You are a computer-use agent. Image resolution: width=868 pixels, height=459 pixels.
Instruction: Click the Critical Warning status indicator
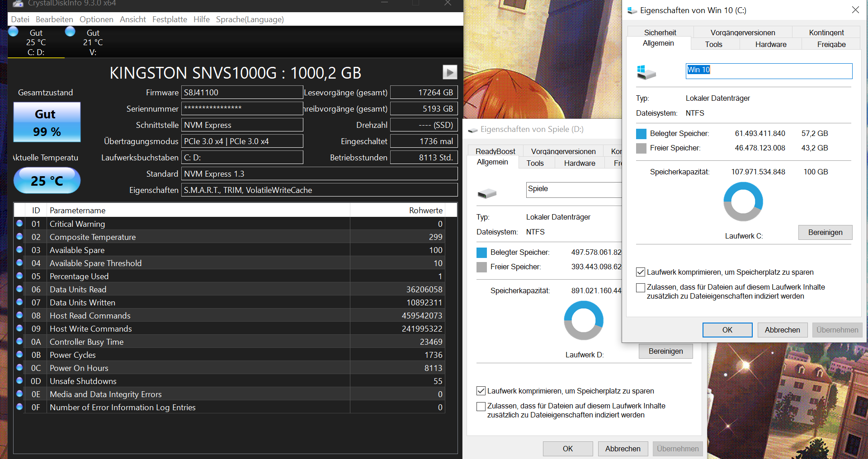pyautogui.click(x=19, y=223)
